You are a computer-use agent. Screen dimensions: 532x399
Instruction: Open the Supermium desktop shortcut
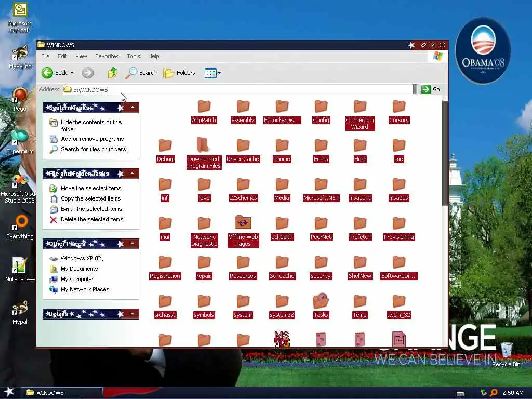tap(20, 142)
